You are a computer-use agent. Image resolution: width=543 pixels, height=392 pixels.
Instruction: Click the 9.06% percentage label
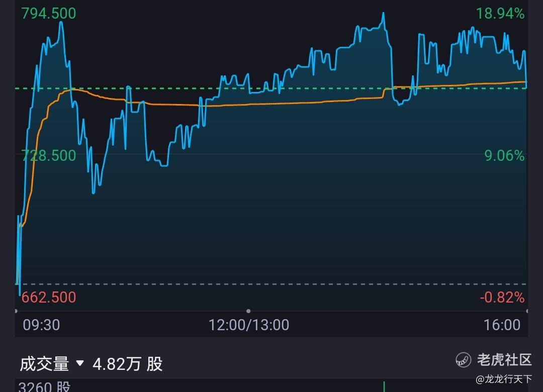pyautogui.click(x=504, y=155)
